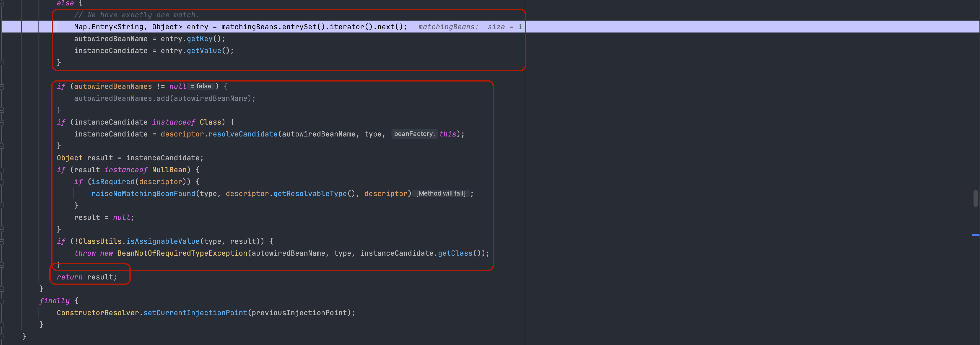Click the highlighted execution line with Map.Entry
Screen dimensions: 980x345
click(240, 27)
